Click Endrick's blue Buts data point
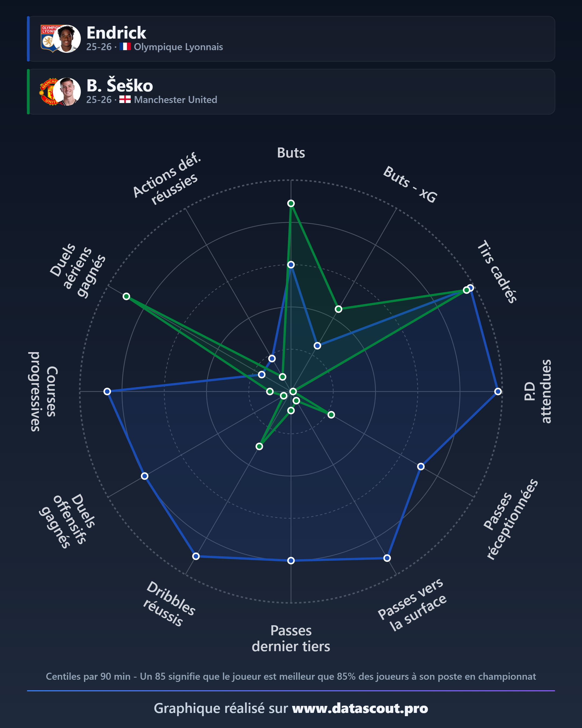 291,265
